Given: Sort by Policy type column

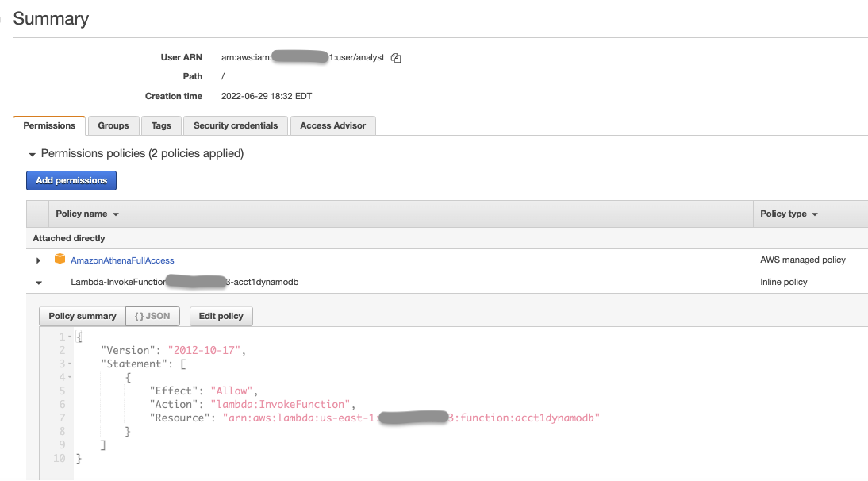Looking at the screenshot, I should 789,214.
